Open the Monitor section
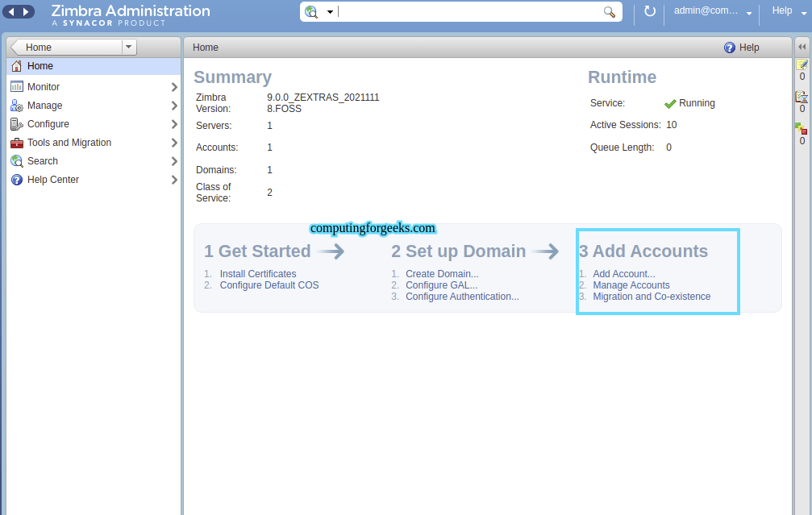This screenshot has height=515, width=812. [x=44, y=87]
